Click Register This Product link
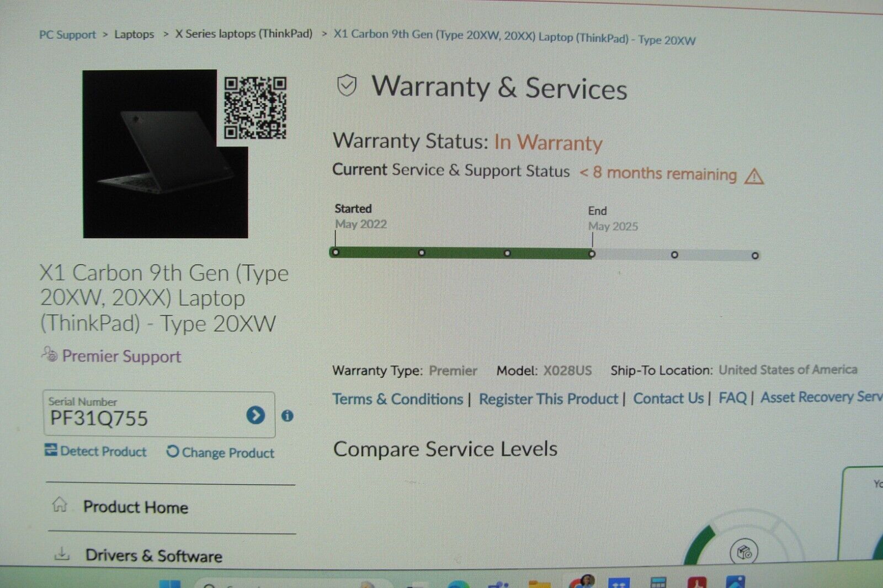The image size is (883, 588). pyautogui.click(x=549, y=399)
